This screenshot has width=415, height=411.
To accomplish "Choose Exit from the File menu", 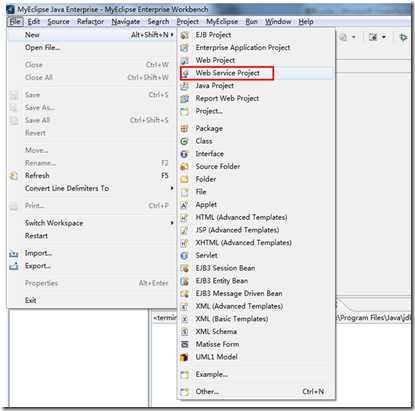I will click(91, 300).
